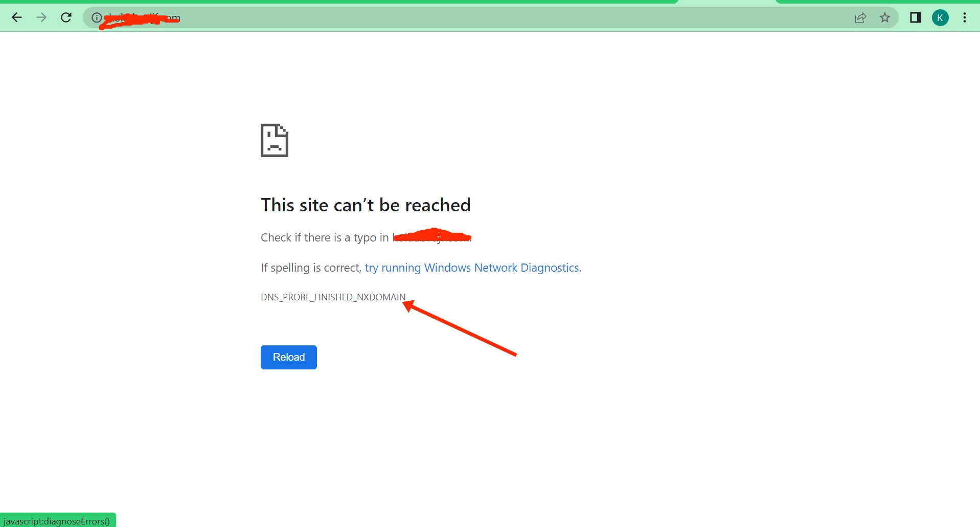Select "Check if there is a typo in" text
980x527 pixels.
tap(325, 237)
